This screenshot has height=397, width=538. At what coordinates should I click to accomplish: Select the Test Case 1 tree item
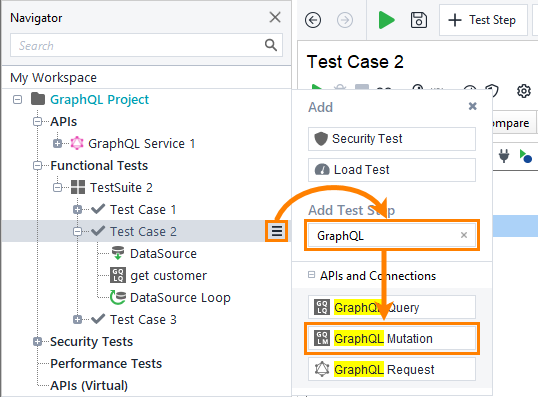[143, 210]
